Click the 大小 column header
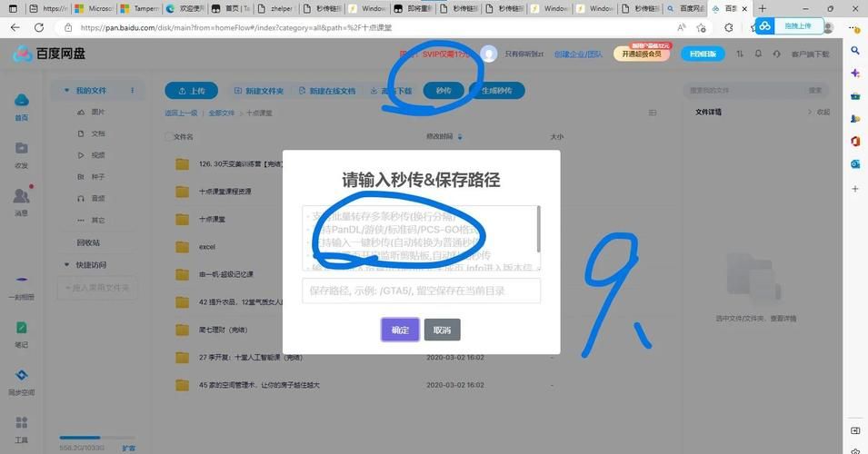 tap(557, 136)
